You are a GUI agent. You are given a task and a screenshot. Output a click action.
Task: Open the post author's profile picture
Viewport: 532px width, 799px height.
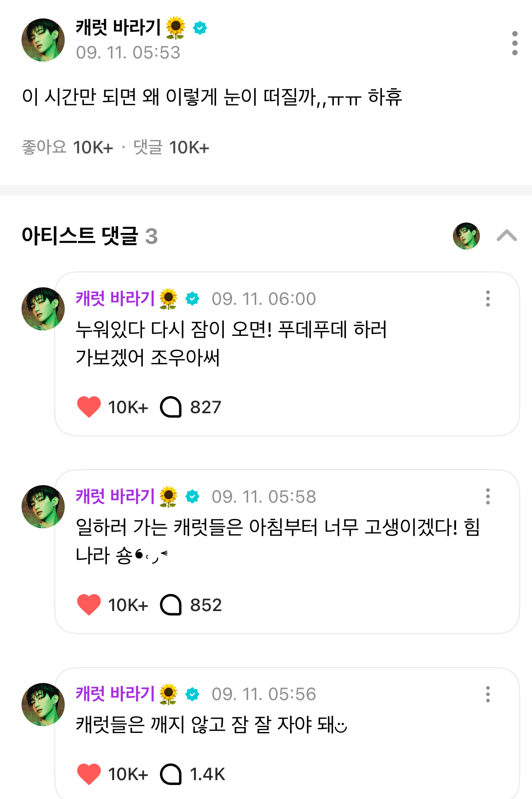[43, 40]
